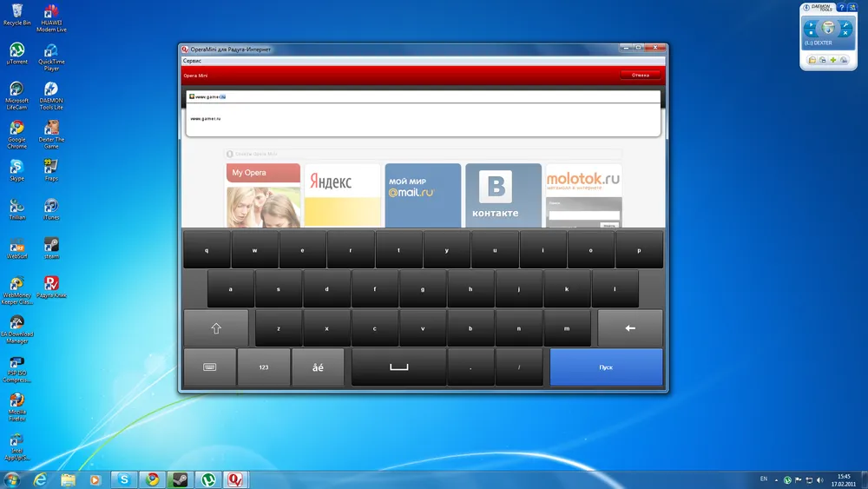Image resolution: width=868 pixels, height=489 pixels.
Task: Tap the q key on the keyboard
Action: (207, 250)
